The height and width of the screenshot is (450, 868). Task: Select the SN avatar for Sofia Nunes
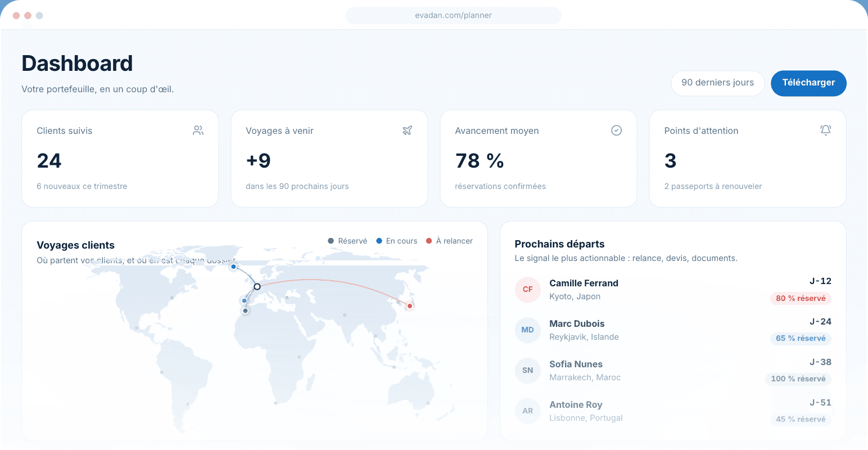click(x=527, y=370)
